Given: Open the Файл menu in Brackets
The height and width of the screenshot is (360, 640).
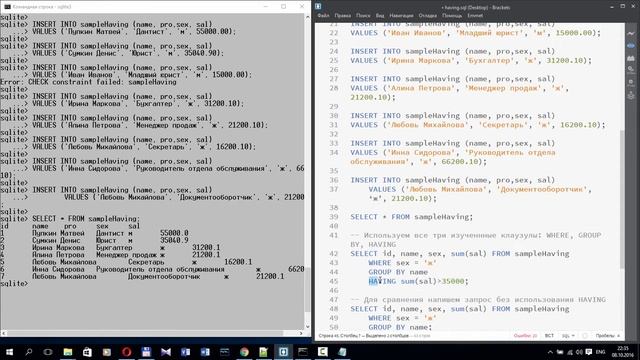Looking at the screenshot, I should point(323,16).
